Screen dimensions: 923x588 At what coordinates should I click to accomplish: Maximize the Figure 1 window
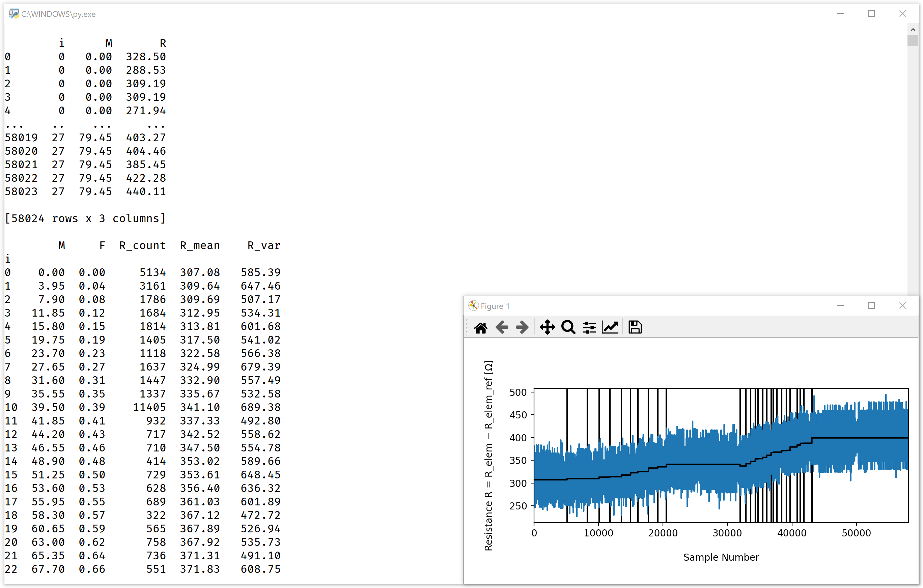click(871, 306)
